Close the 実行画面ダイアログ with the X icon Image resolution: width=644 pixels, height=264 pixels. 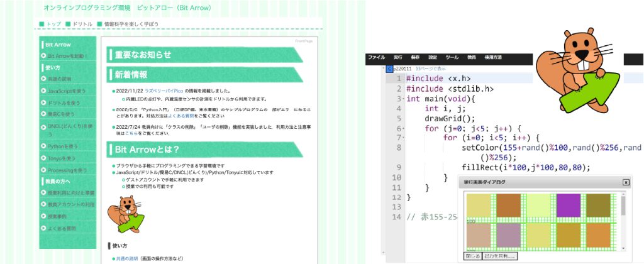click(626, 182)
